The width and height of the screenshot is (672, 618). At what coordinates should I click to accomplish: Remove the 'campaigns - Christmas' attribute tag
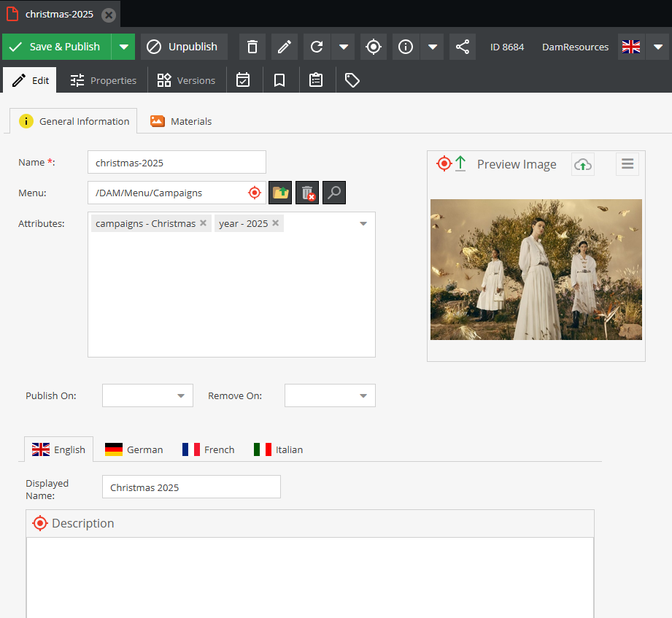coord(204,223)
